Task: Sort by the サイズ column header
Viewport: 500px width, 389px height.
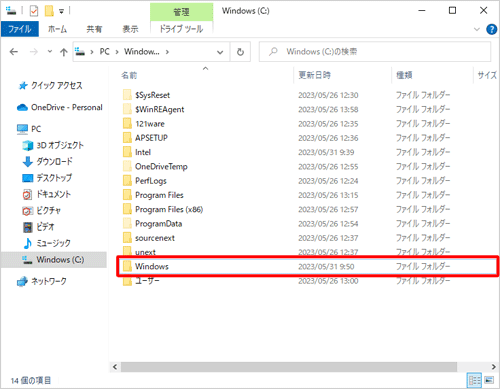Action: click(x=487, y=75)
